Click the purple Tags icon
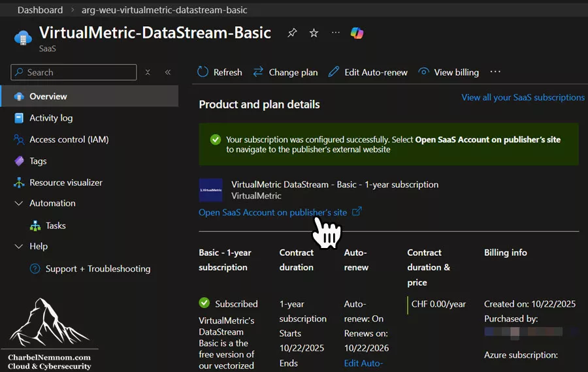 [19, 161]
